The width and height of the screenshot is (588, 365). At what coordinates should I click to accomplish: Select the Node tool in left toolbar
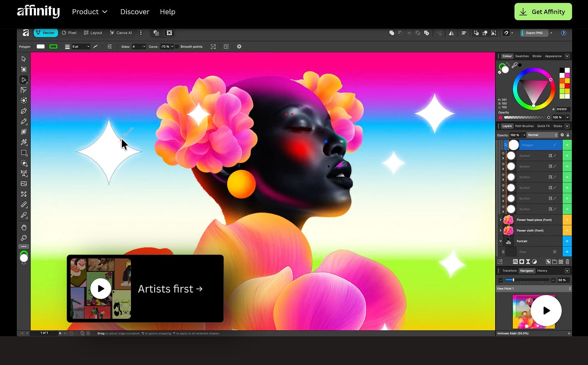24,80
